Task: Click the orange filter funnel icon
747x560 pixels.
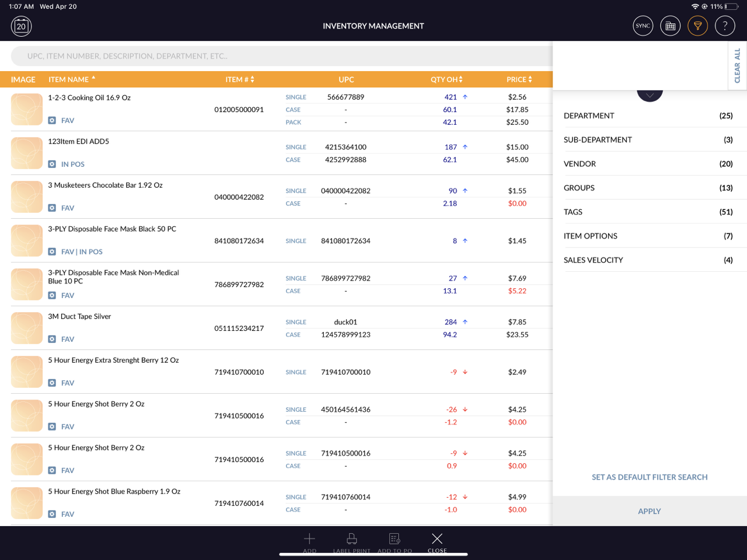Action: pos(697,26)
